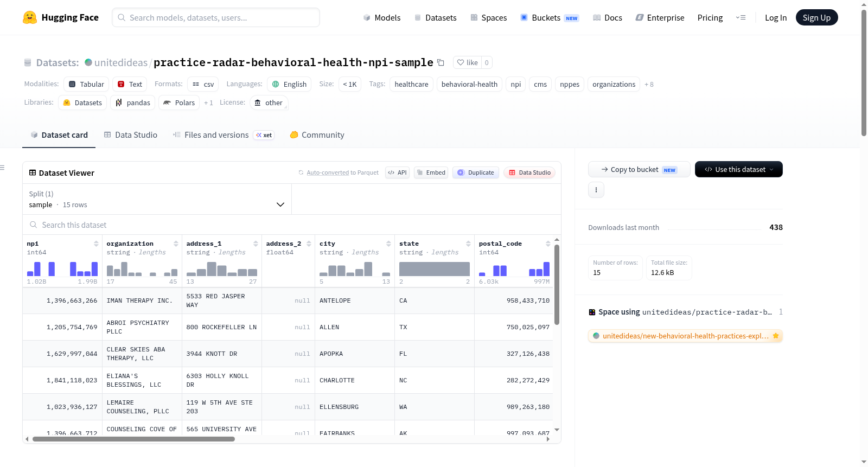Select the Text modality tag
Image resolution: width=868 pixels, height=467 pixels.
pos(130,84)
